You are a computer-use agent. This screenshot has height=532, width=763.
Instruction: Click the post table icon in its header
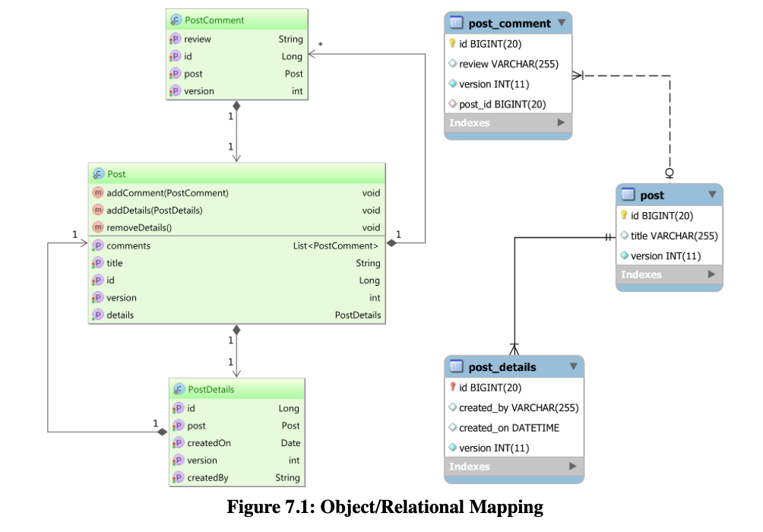click(628, 195)
